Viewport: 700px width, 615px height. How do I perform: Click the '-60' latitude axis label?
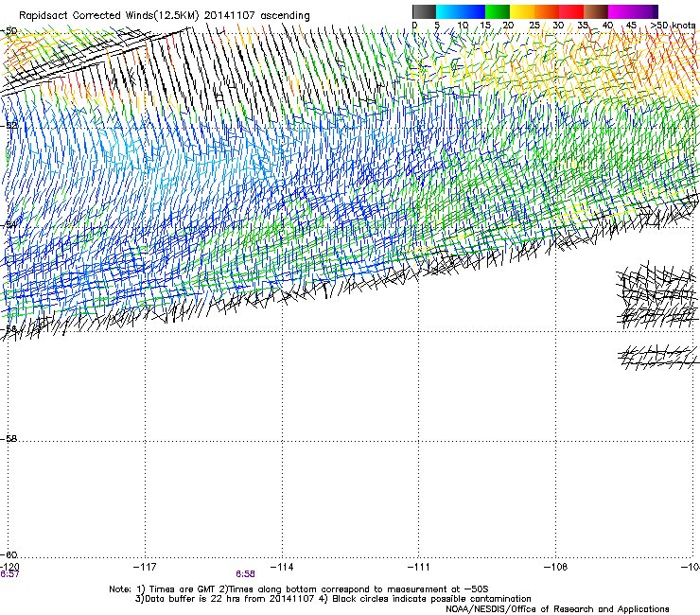tap(9, 554)
